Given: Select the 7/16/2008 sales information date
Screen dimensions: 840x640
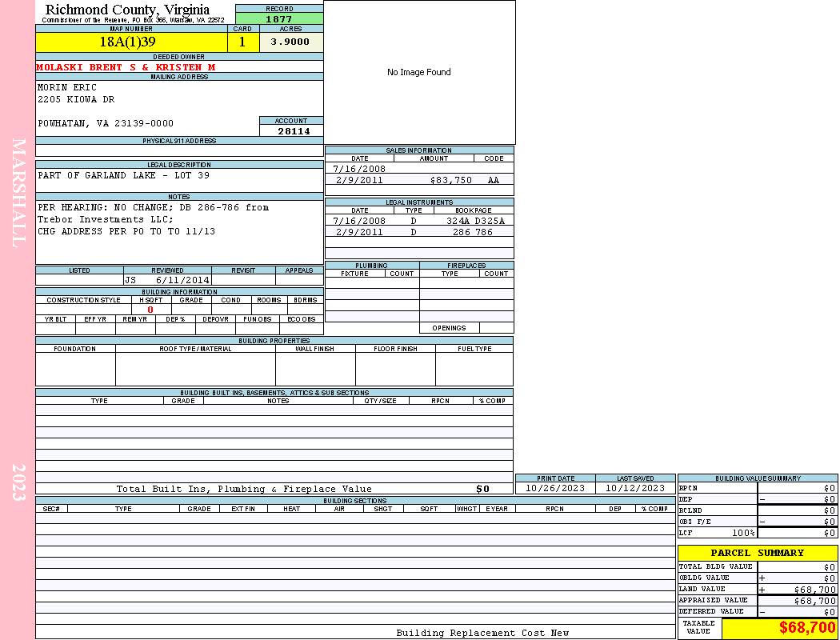Looking at the screenshot, I should 359,169.
